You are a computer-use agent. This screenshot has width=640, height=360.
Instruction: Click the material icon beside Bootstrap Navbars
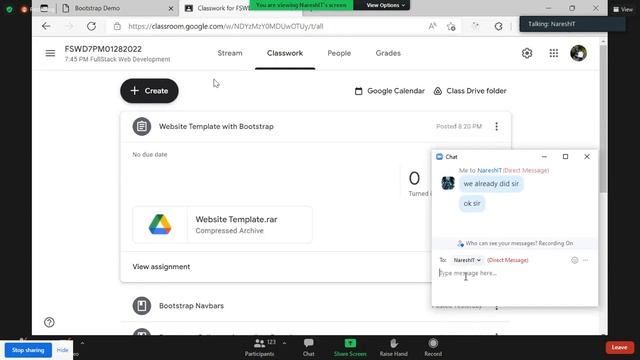pos(142,305)
